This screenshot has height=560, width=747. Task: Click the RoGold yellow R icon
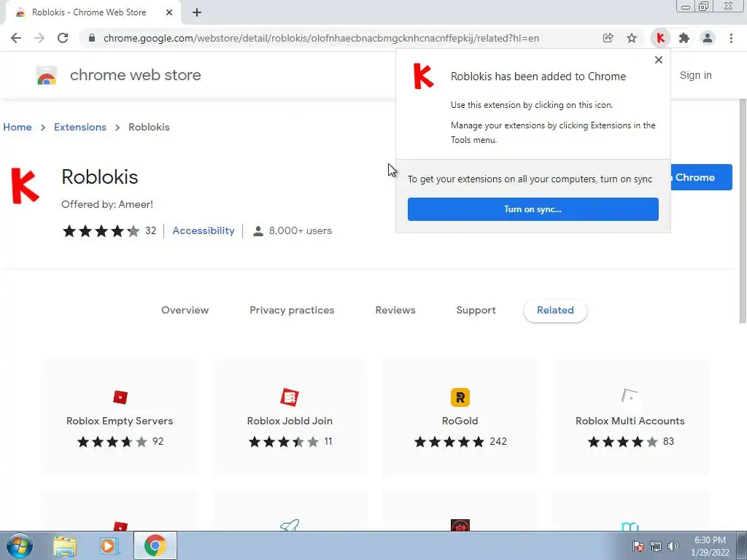(460, 397)
